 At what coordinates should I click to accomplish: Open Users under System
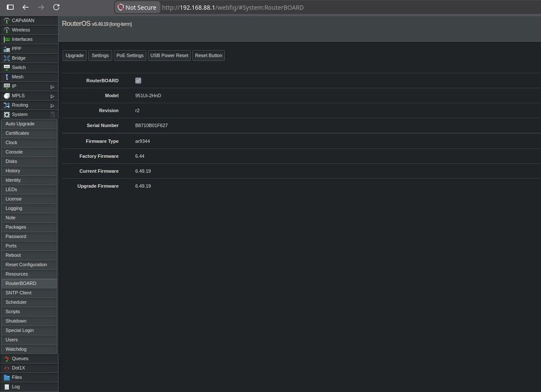[x=29, y=340]
